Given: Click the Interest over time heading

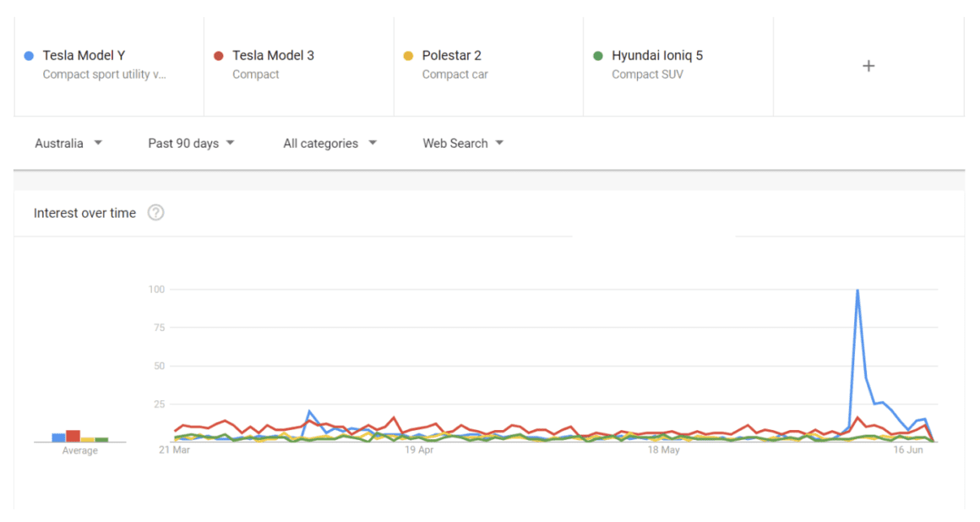Looking at the screenshot, I should [x=84, y=213].
